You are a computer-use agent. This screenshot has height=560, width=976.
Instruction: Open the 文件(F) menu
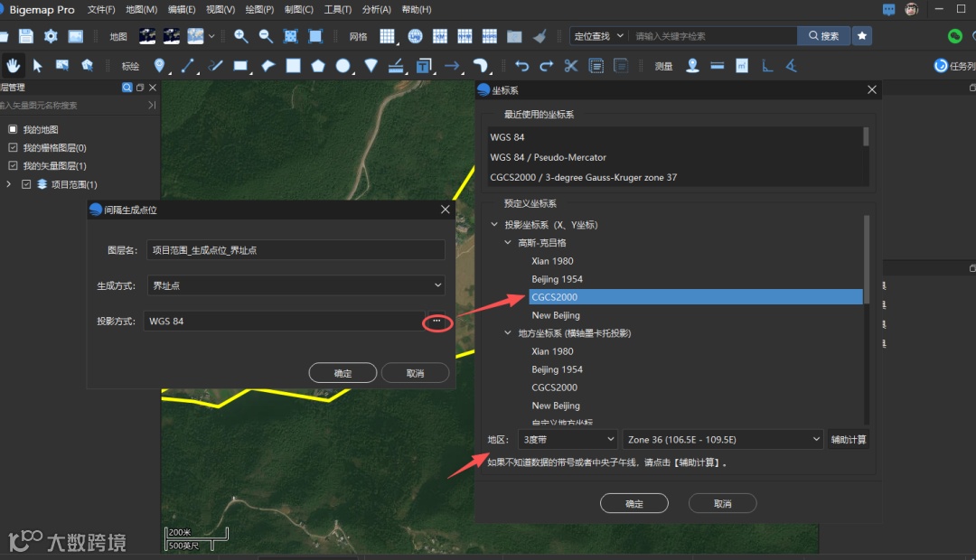click(101, 9)
